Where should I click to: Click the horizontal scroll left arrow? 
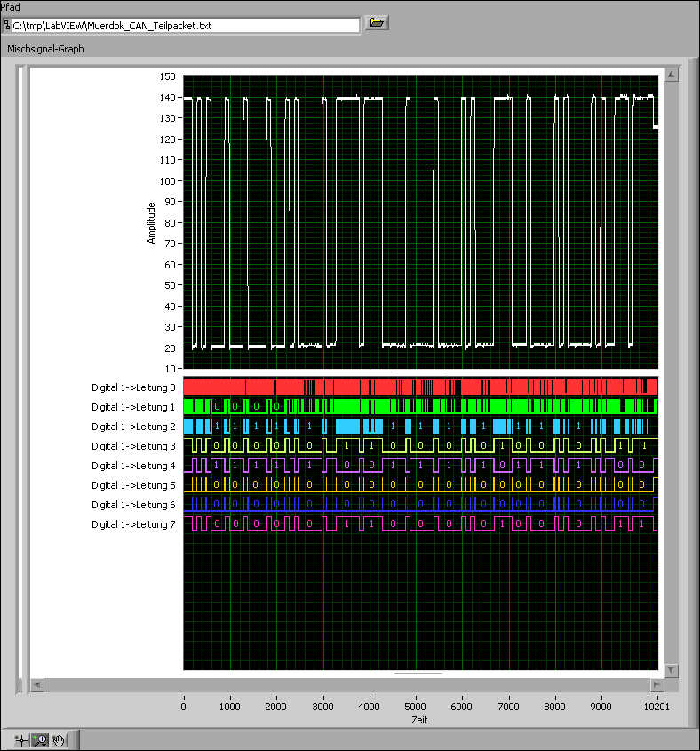click(x=37, y=685)
